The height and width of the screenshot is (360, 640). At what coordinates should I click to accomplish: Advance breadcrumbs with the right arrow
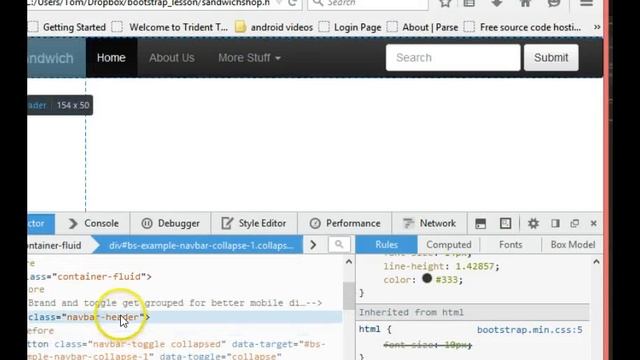pyautogui.click(x=313, y=245)
